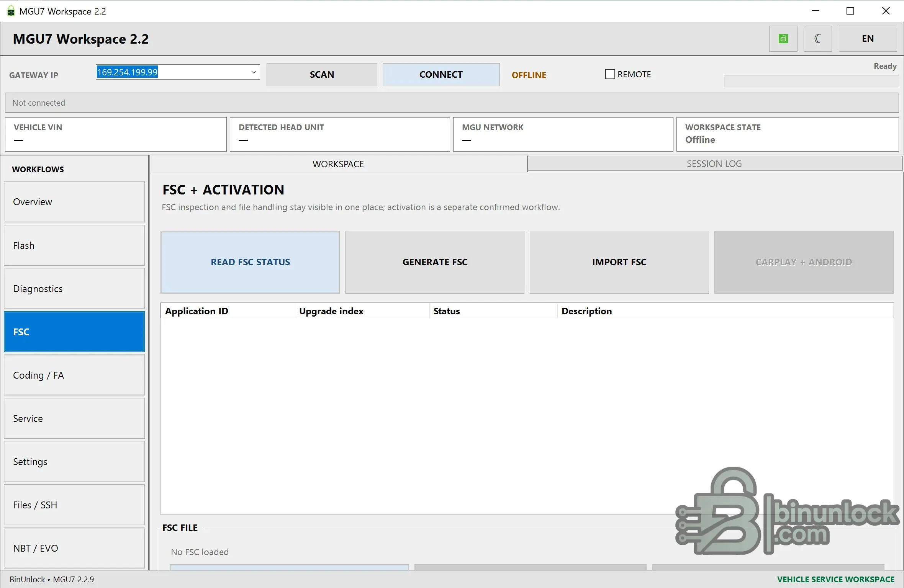Click the 'No FSC loaded' text
Screen dimensions: 904x588
coord(200,552)
